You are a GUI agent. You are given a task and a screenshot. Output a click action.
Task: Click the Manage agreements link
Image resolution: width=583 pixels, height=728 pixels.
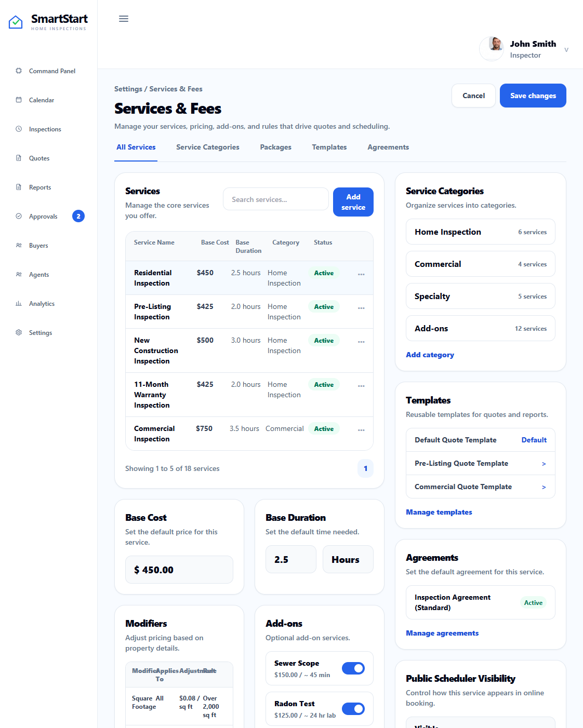442,633
